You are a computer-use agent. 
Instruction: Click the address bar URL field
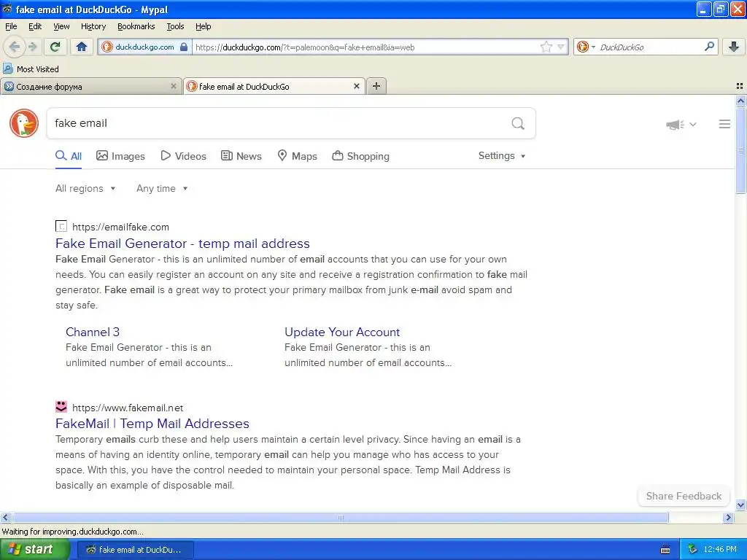[366, 47]
